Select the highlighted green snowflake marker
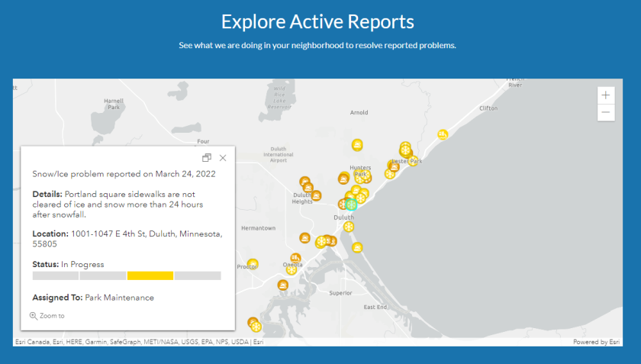Viewport: 641px width, 364px height. point(351,204)
